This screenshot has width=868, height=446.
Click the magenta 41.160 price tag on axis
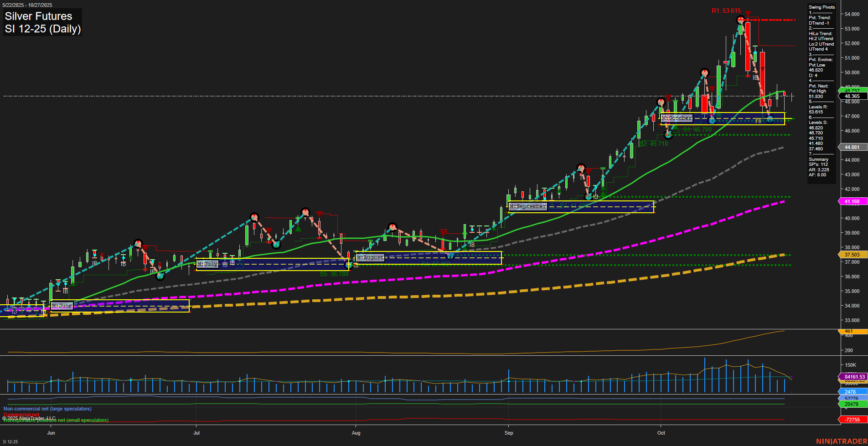tap(852, 201)
